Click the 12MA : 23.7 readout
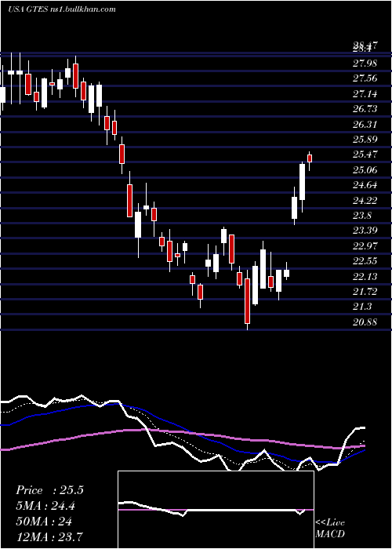Viewport: 392px width, 549px height. [x=49, y=536]
